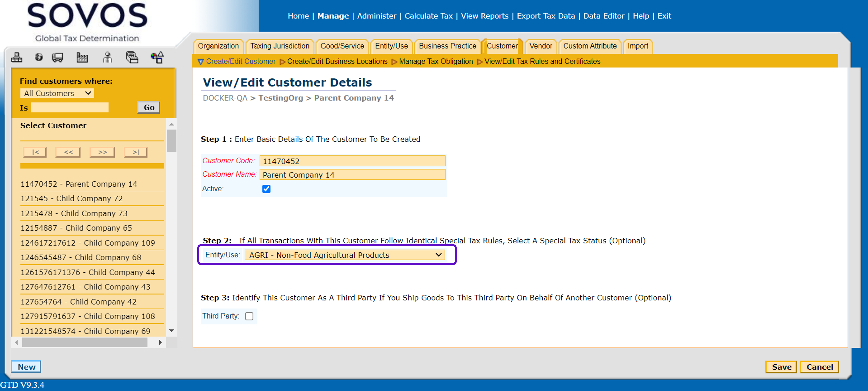The image size is (868, 391).
Task: Click the person customer icon
Action: click(x=107, y=57)
